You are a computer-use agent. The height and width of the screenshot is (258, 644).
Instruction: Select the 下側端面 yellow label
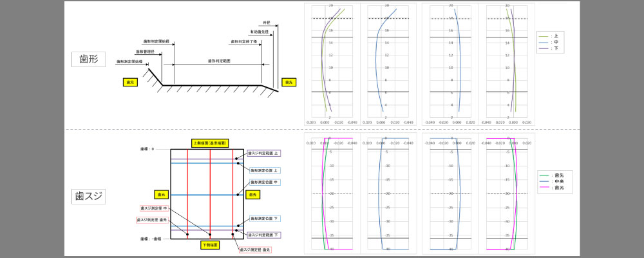click(210, 245)
